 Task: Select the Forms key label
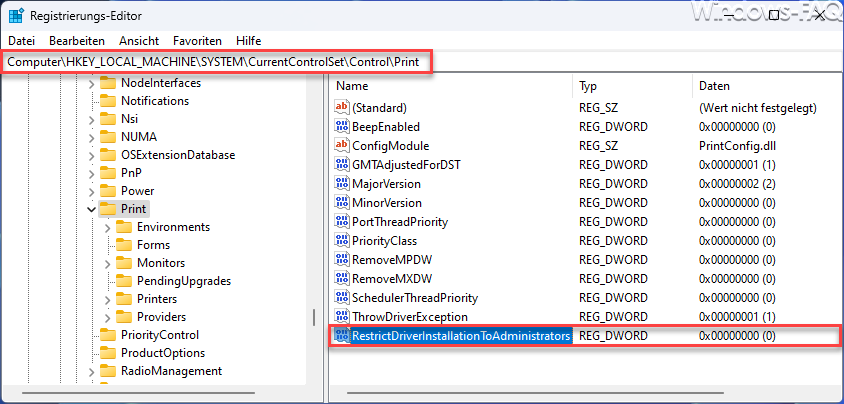point(153,245)
